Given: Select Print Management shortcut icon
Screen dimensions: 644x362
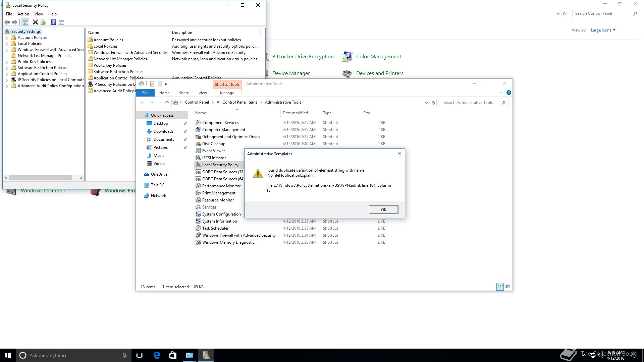Looking at the screenshot, I should (x=198, y=193).
